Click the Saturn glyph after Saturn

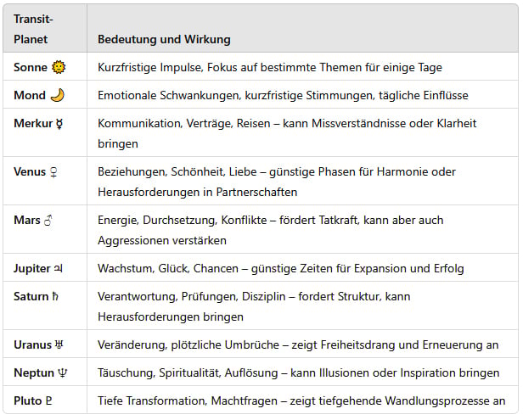(58, 297)
